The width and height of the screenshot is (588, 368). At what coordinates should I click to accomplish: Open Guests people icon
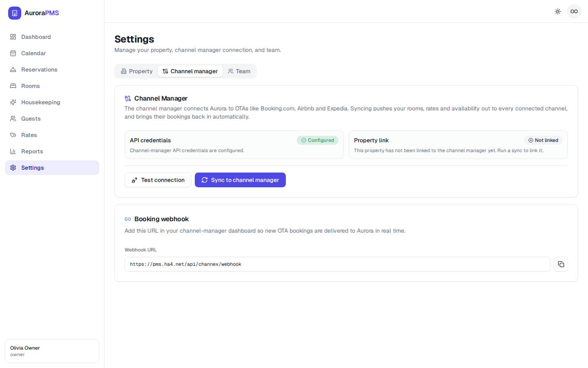tap(13, 119)
